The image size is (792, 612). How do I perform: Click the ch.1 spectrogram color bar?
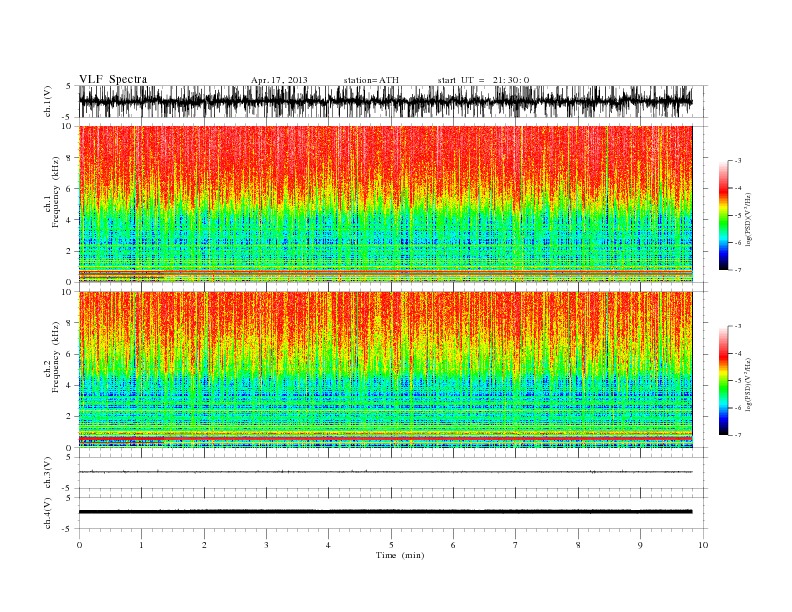(723, 216)
